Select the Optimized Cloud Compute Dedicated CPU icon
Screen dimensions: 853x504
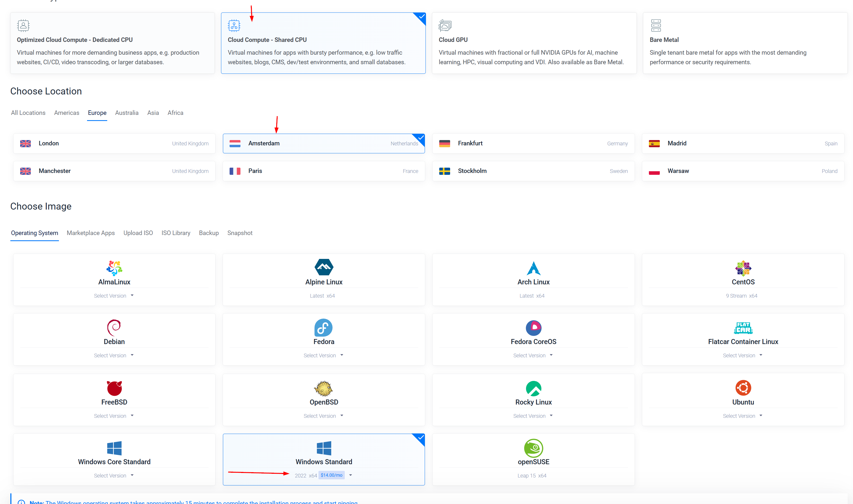point(23,25)
